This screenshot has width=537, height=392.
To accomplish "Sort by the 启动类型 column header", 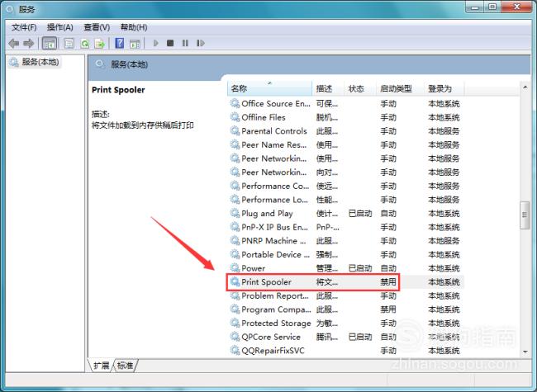I will 400,88.
